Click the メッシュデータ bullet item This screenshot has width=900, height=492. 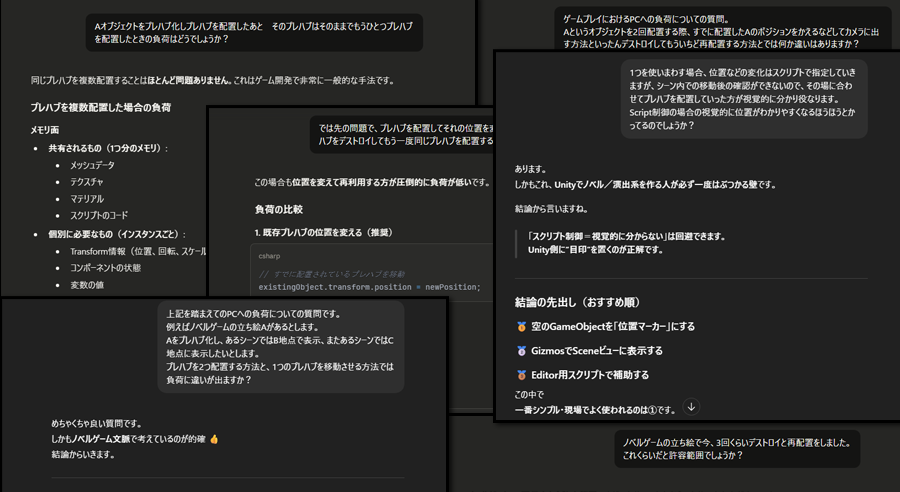coord(92,165)
